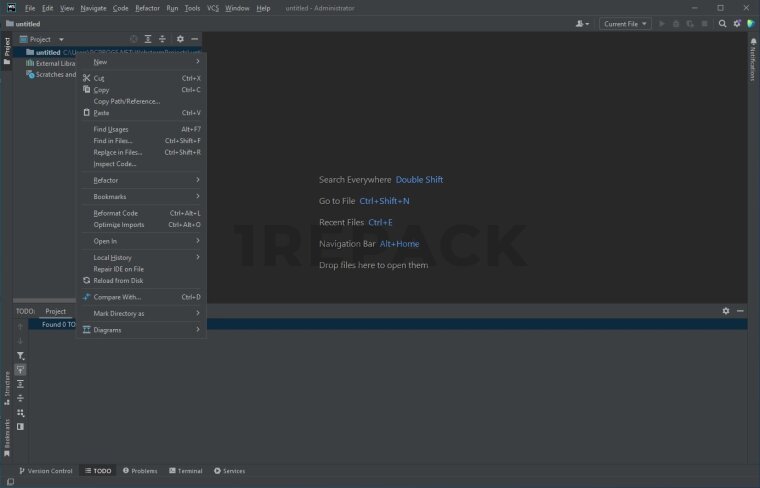Viewport: 760px width, 488px height.
Task: Open the Current File run configuration dropdown
Action: point(626,23)
